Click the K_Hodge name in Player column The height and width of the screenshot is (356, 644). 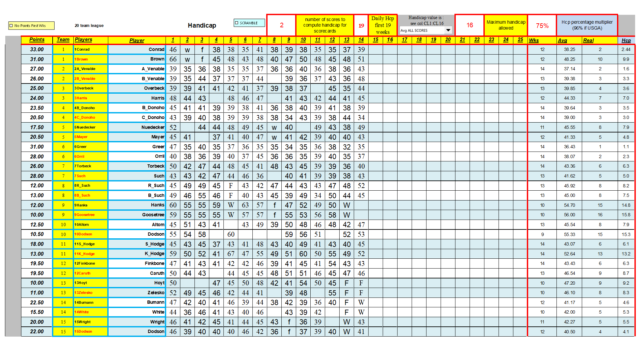click(154, 253)
